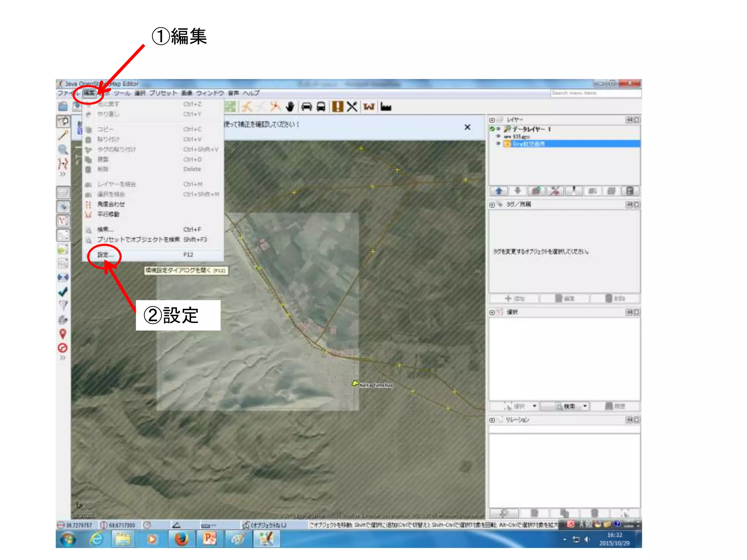The height and width of the screenshot is (560, 747).
Task: Hide the Bing aerial imagery layer
Action: pos(498,144)
